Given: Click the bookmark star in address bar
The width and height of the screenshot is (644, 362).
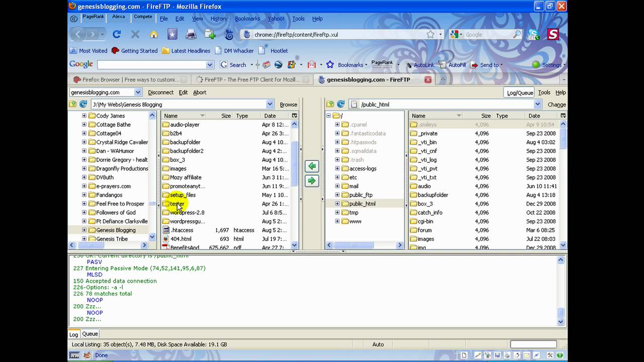Looking at the screenshot, I should tap(431, 34).
